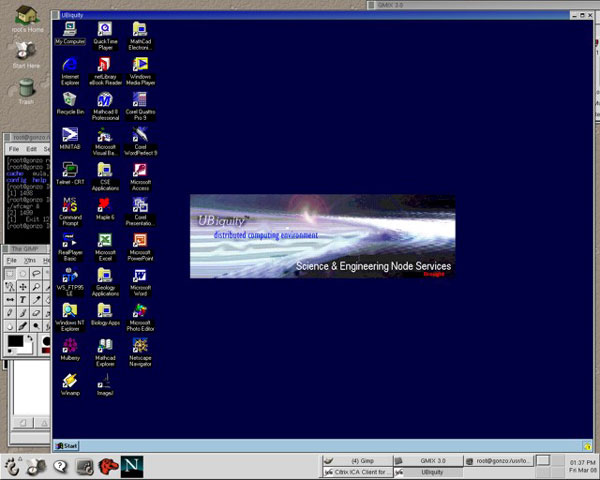Open GNOME panel help question-mark icon
This screenshot has height=480, width=600.
[x=60, y=466]
